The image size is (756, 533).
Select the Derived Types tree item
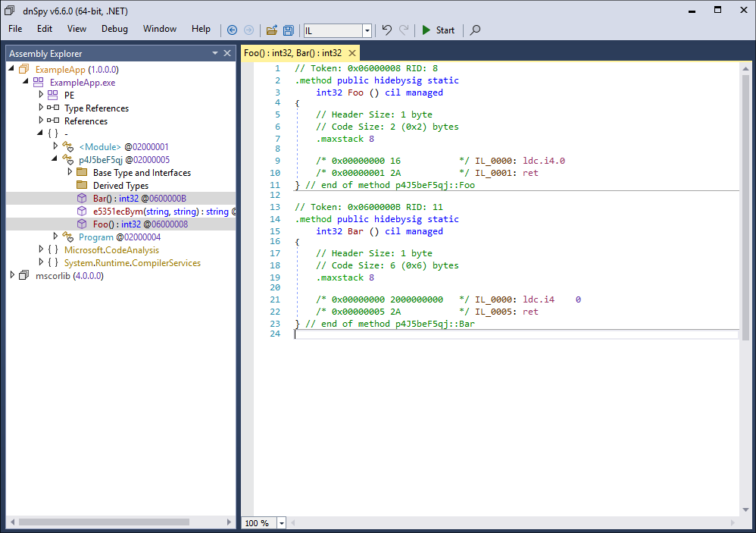click(120, 186)
